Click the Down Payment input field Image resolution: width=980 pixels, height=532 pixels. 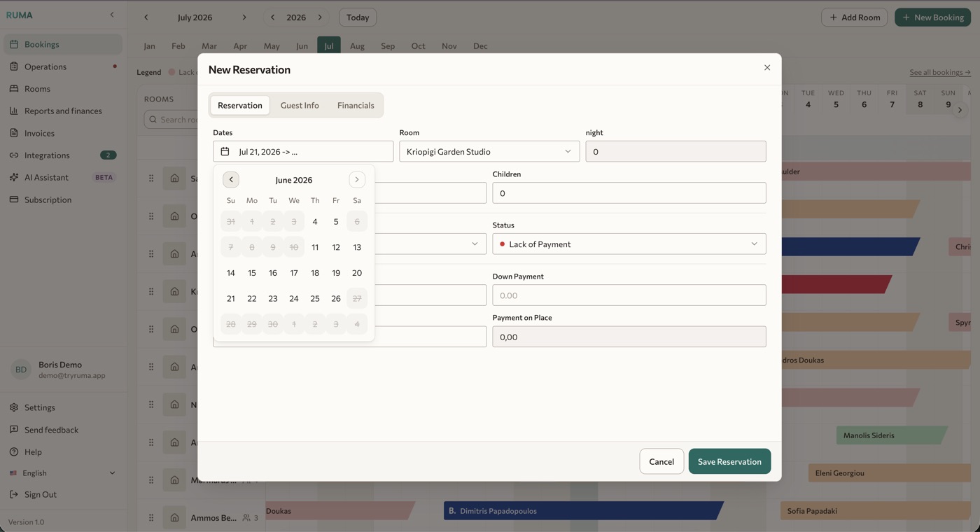(629, 295)
